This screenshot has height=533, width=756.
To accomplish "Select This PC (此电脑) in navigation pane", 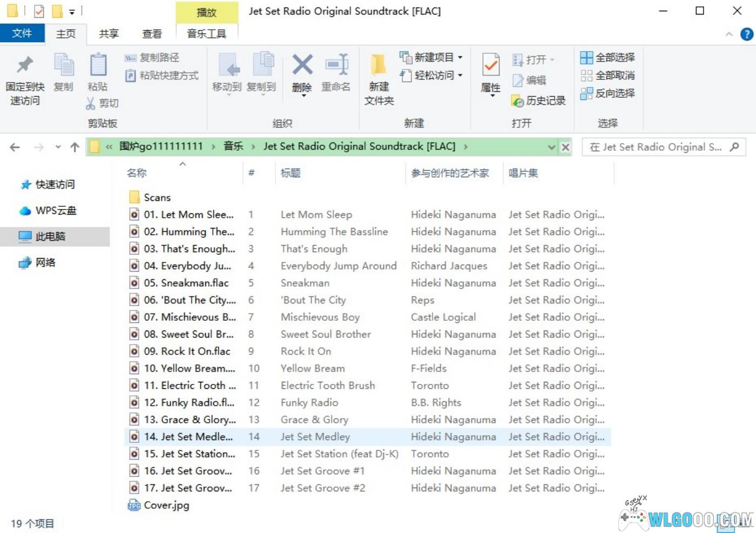I will pos(50,237).
